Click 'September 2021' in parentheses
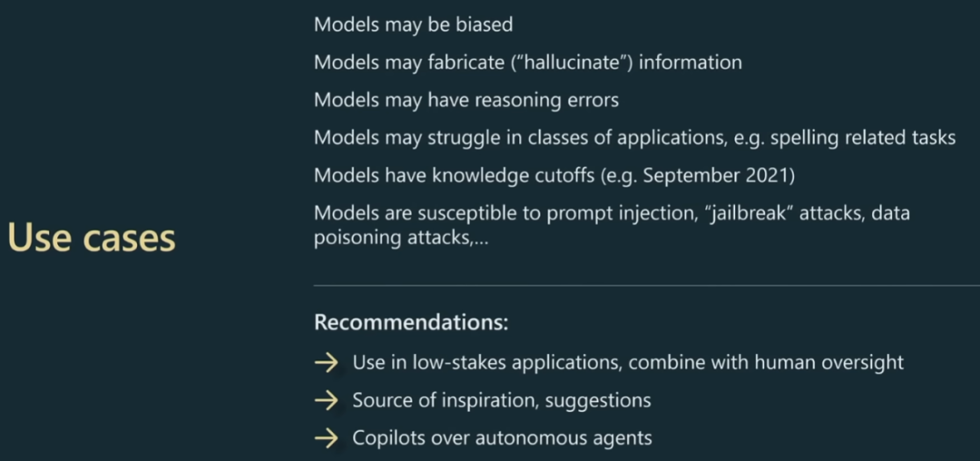Viewport: 980px width, 461px height. (x=716, y=175)
